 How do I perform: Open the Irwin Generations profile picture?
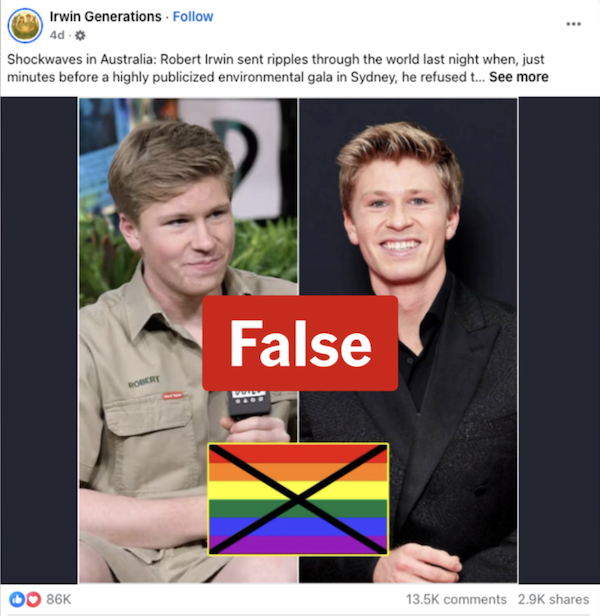point(25,26)
